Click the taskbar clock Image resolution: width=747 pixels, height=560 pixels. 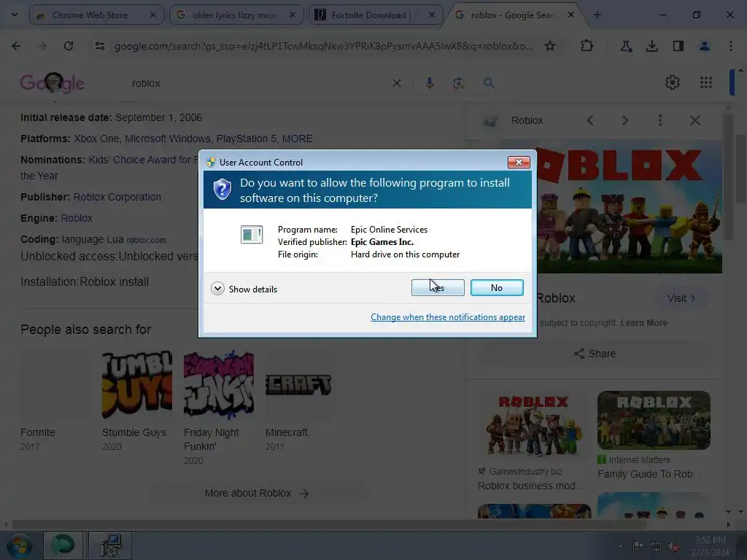click(710, 546)
